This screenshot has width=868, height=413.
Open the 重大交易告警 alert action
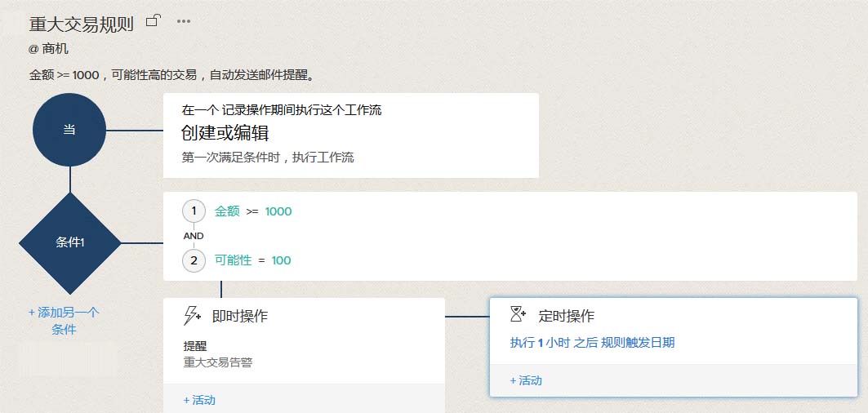pyautogui.click(x=218, y=362)
